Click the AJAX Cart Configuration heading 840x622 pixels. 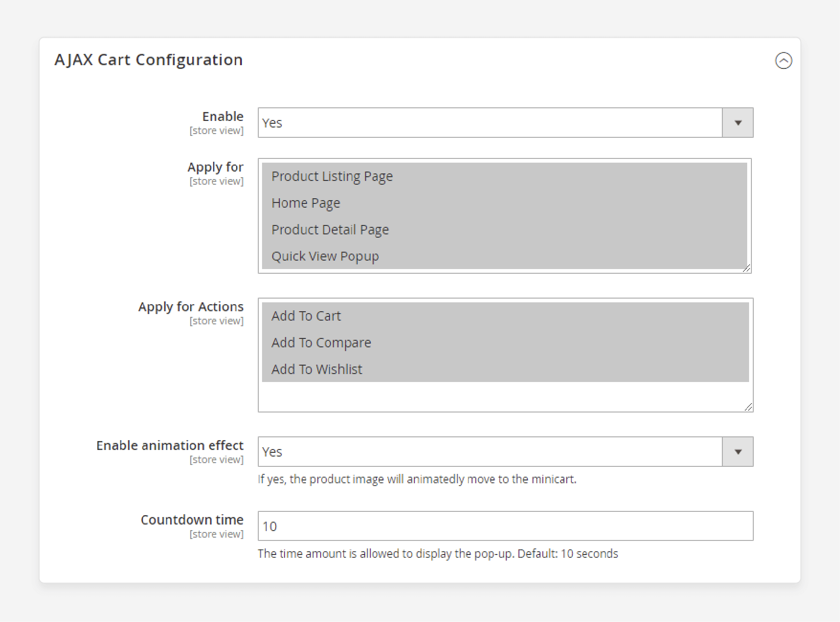click(x=149, y=60)
